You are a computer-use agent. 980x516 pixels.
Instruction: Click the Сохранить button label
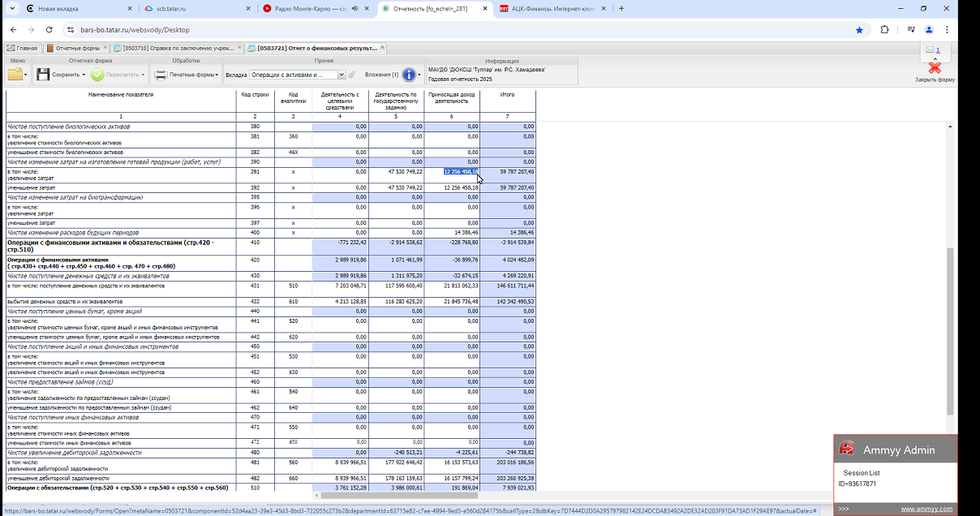pyautogui.click(x=66, y=75)
